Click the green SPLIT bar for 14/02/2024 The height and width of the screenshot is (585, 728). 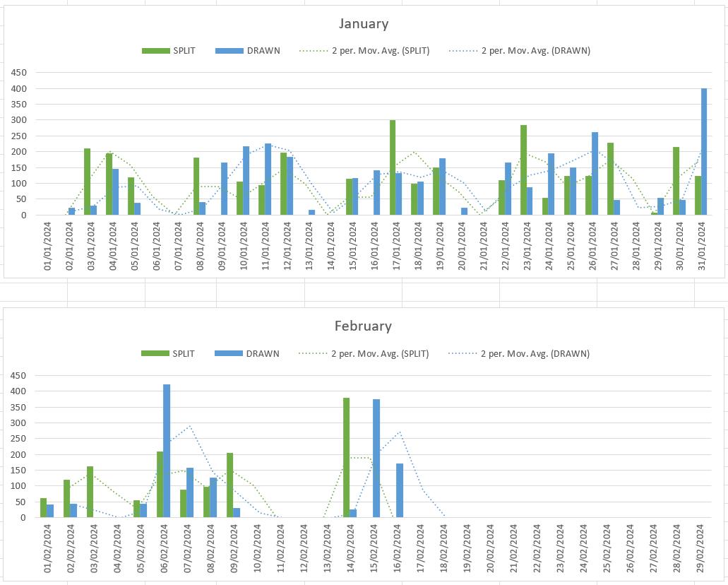click(x=347, y=458)
